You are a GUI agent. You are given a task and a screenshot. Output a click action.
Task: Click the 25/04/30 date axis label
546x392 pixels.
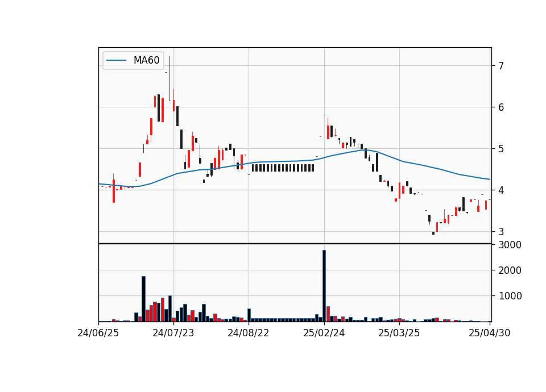(490, 333)
